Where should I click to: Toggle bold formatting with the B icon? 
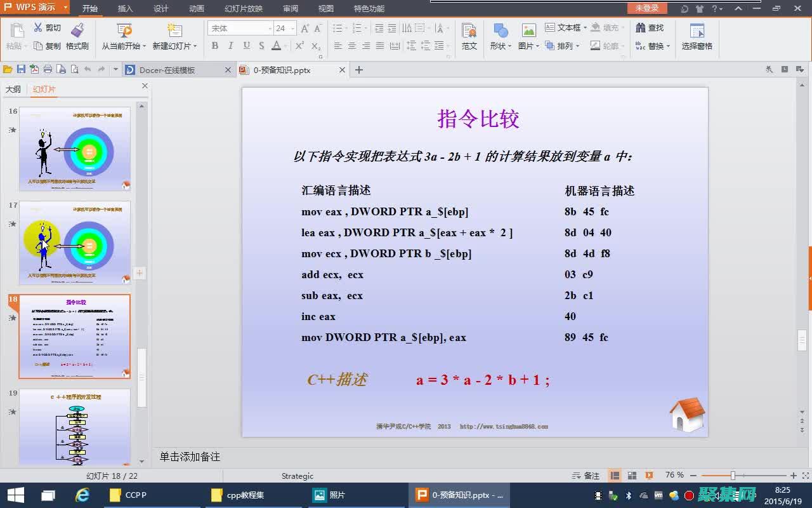tap(214, 46)
